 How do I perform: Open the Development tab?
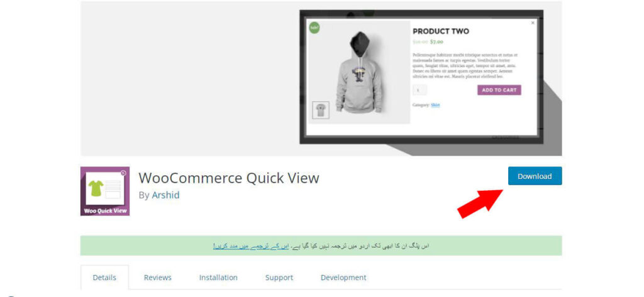coord(343,278)
